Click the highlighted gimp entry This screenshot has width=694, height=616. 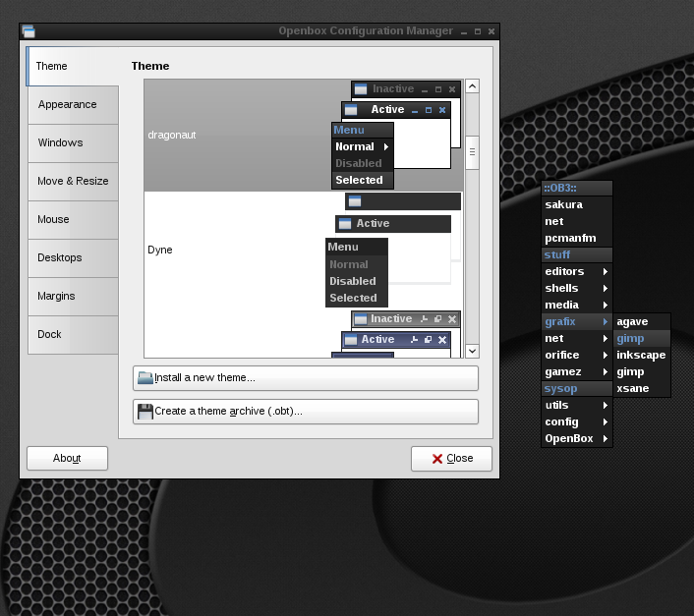click(x=642, y=339)
